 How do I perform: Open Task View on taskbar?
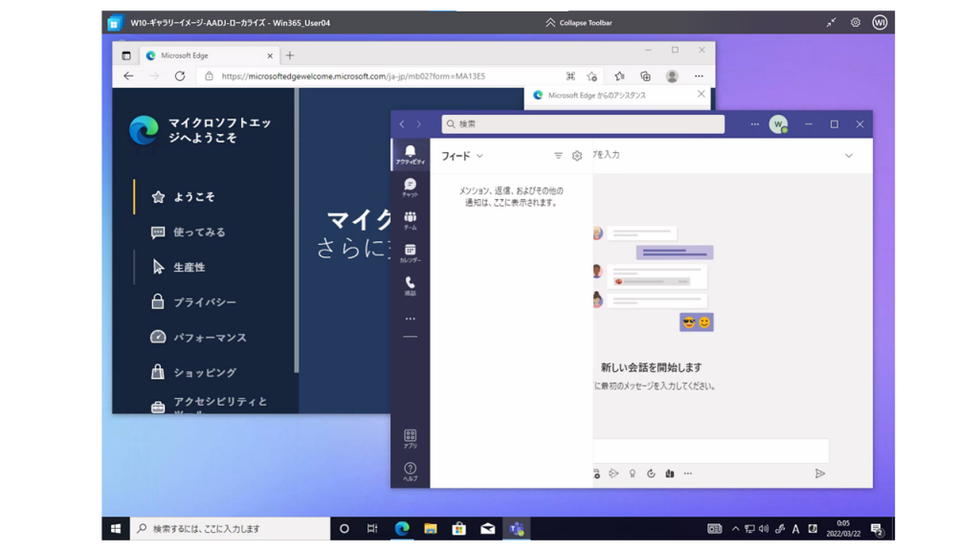pos(372,528)
